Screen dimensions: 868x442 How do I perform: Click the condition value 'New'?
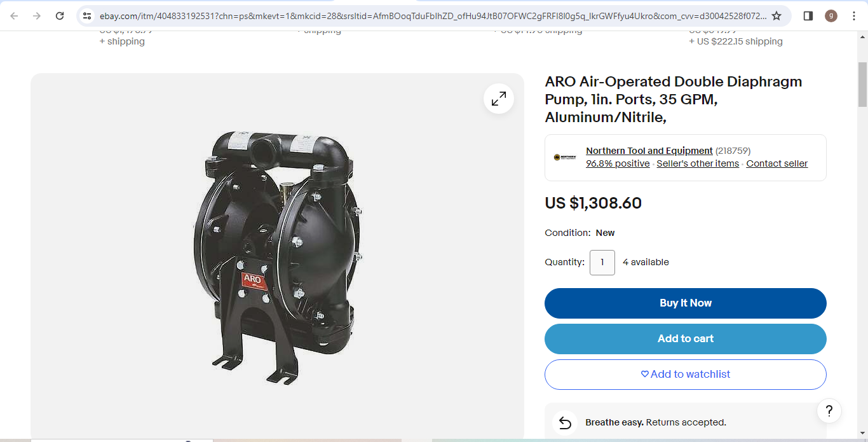605,233
